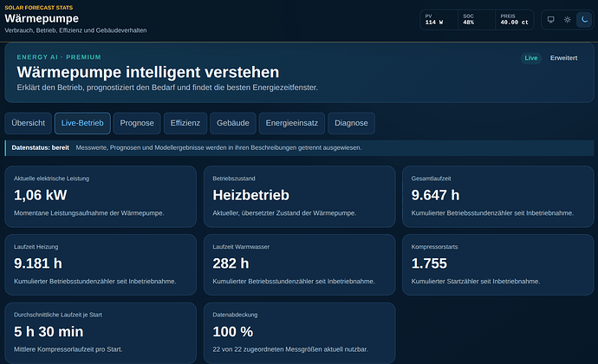Screen dimensions: 598x364
Task: Click the PREIS 40.00 ct indicator
Action: 515,19
